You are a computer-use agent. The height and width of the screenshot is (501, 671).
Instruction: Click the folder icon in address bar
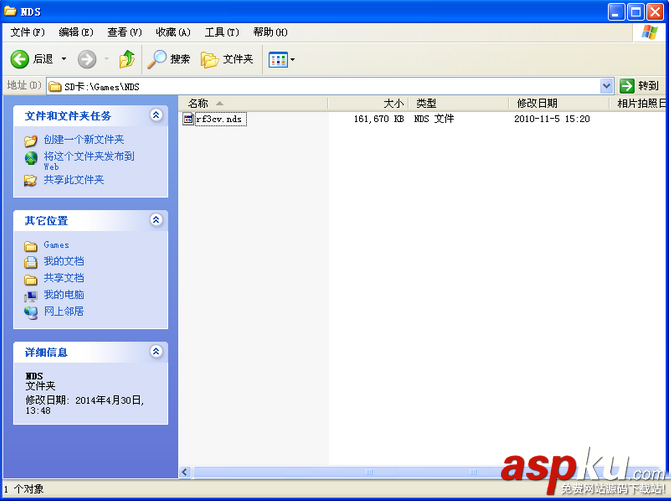coord(54,86)
